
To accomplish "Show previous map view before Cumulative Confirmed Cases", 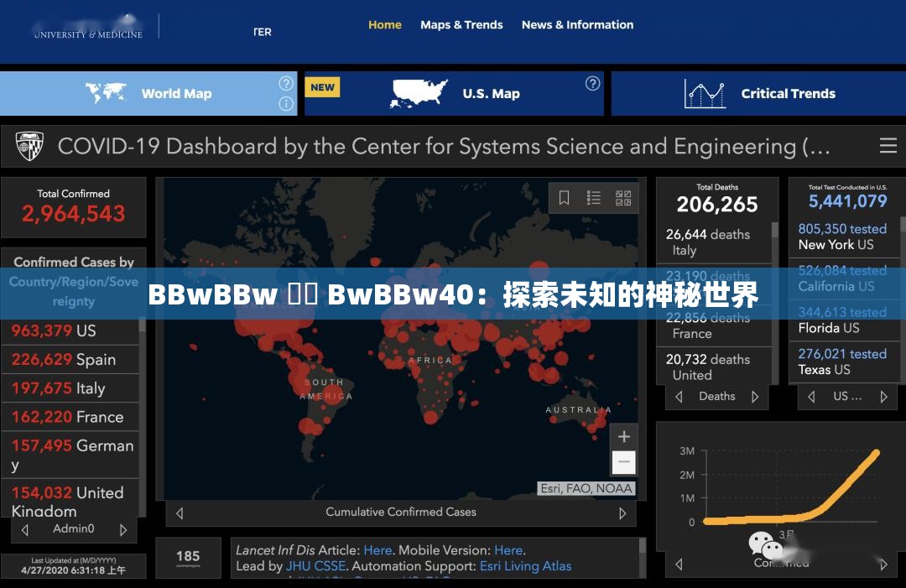I will coord(180,513).
